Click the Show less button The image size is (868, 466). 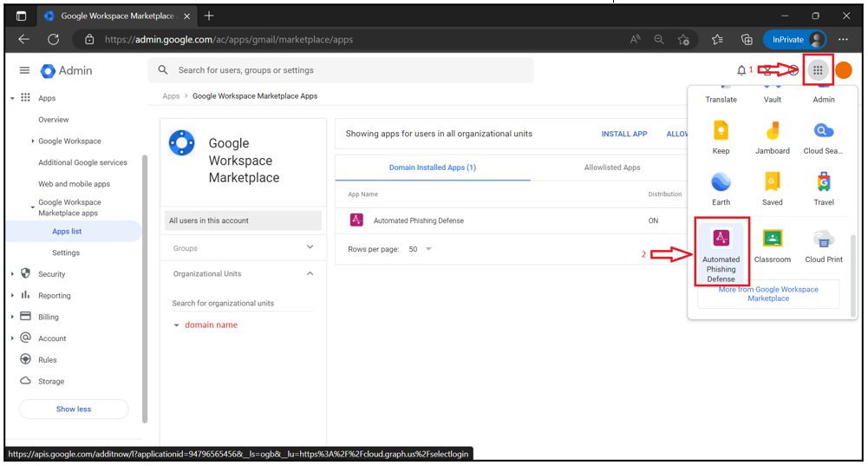tap(74, 409)
